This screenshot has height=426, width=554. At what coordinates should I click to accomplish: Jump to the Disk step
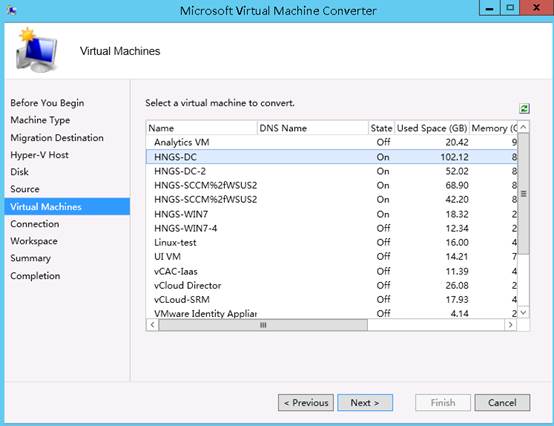[x=19, y=172]
